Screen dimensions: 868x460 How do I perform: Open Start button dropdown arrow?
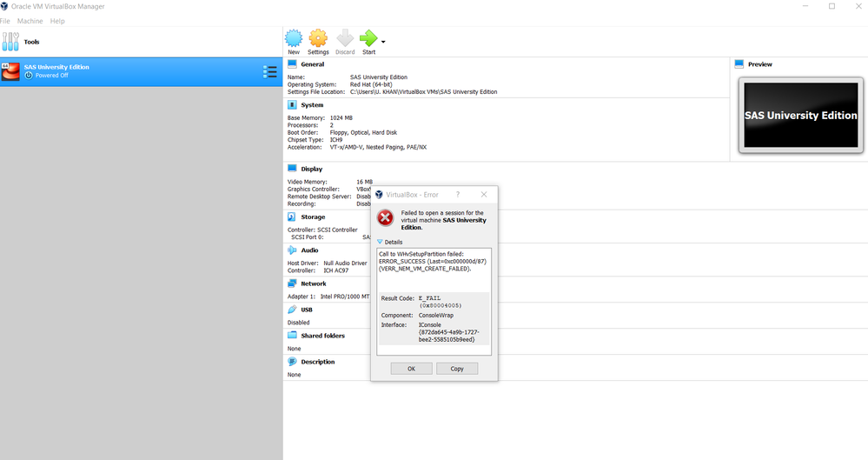coord(383,42)
